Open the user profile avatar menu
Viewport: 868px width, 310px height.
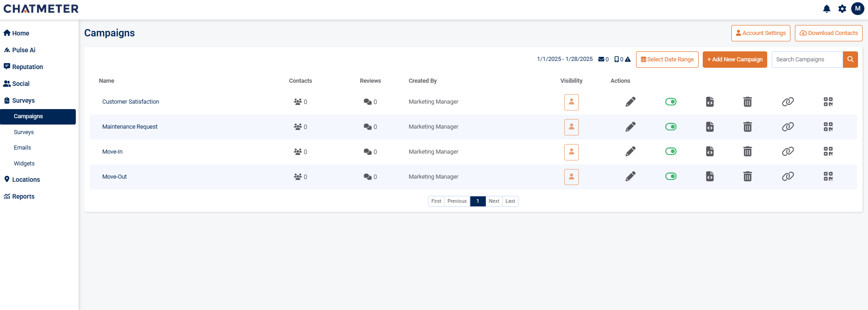click(x=858, y=9)
